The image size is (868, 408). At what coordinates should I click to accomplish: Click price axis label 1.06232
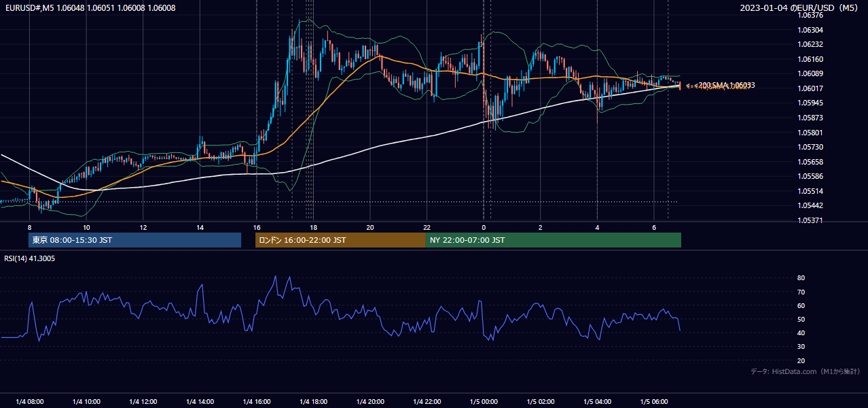pyautogui.click(x=810, y=44)
